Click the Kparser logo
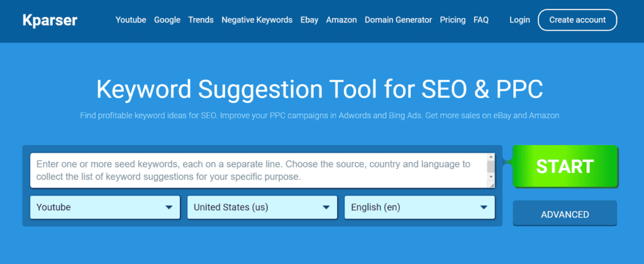The height and width of the screenshot is (264, 644). tap(50, 19)
